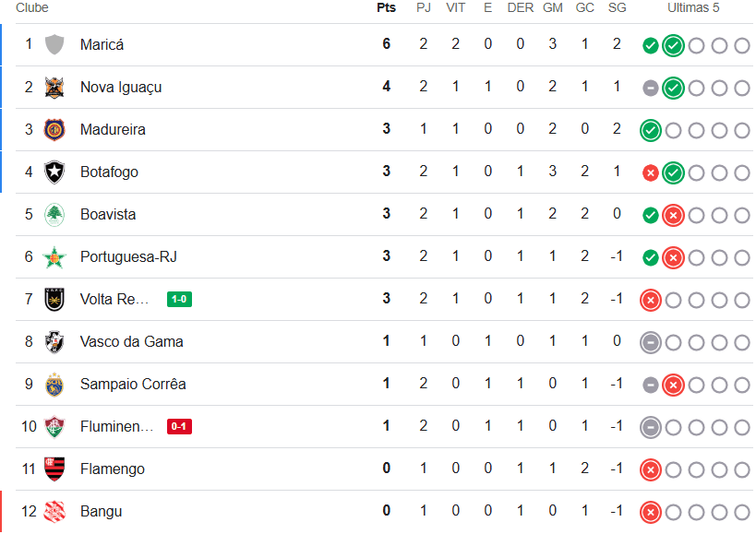
Task: Click the Fluminense club crest
Action: (x=54, y=427)
